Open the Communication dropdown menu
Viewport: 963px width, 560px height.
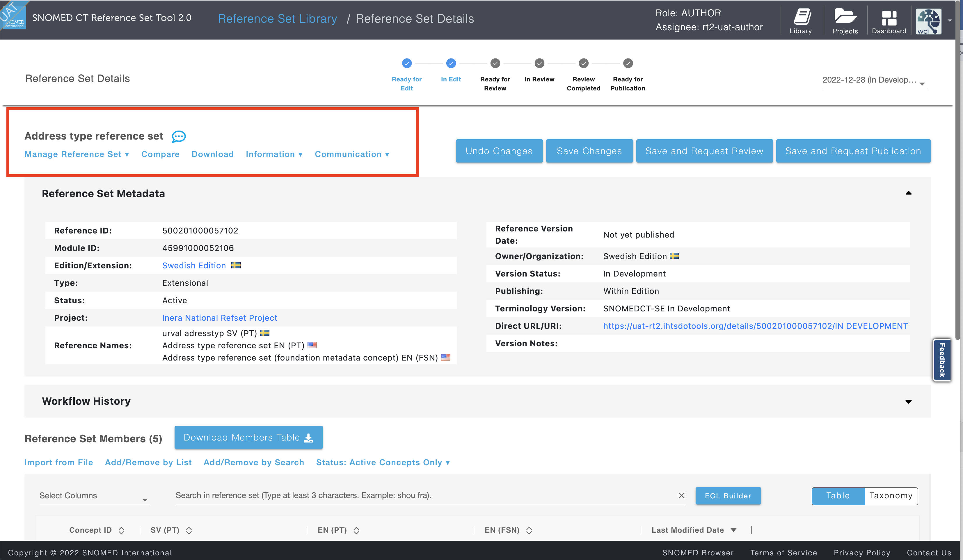[352, 154]
